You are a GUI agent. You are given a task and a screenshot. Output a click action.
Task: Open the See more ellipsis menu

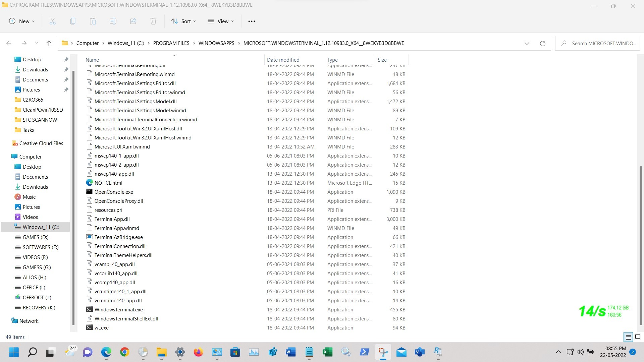[252, 21]
